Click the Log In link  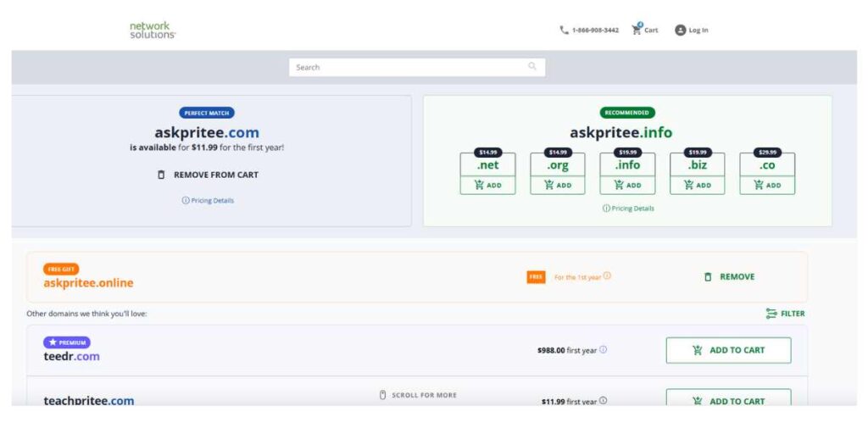(692, 30)
